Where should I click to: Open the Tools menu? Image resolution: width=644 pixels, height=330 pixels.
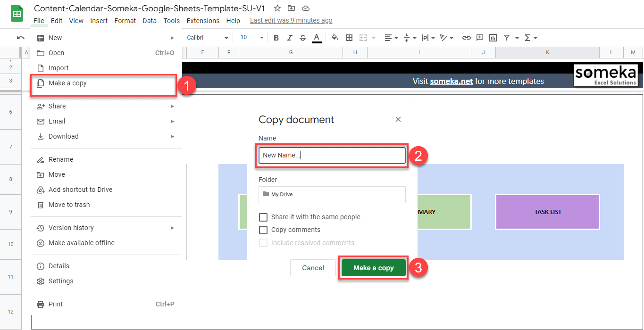tap(172, 21)
